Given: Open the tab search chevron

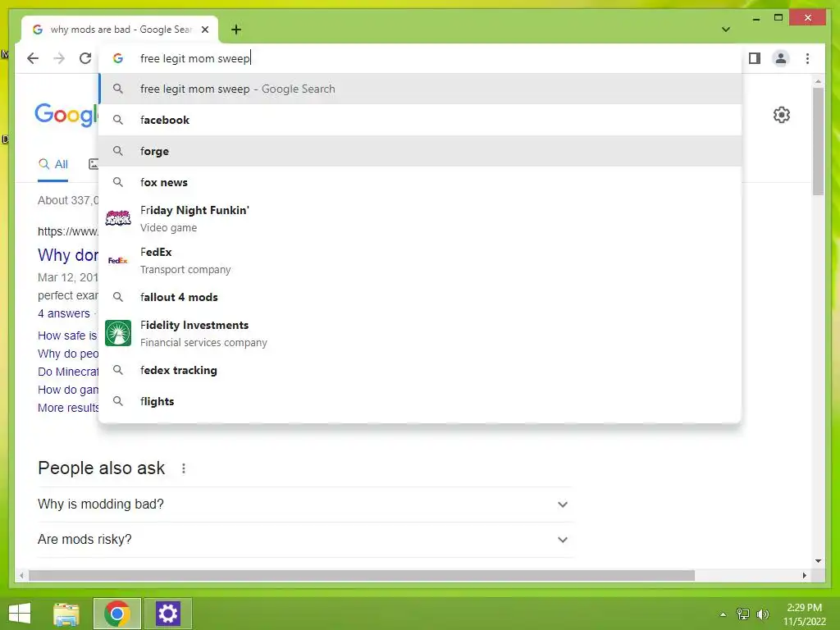Looking at the screenshot, I should click(x=726, y=30).
